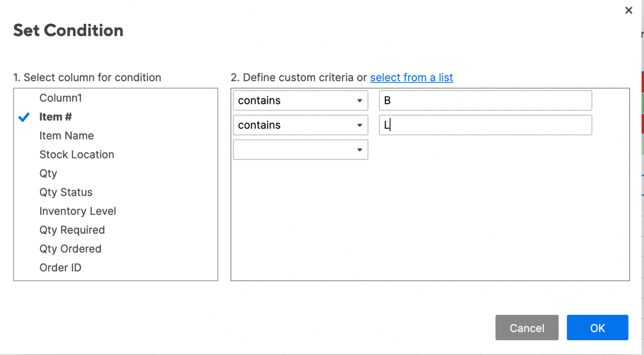
Task: Cancel the Set Condition dialog
Action: pyautogui.click(x=527, y=327)
